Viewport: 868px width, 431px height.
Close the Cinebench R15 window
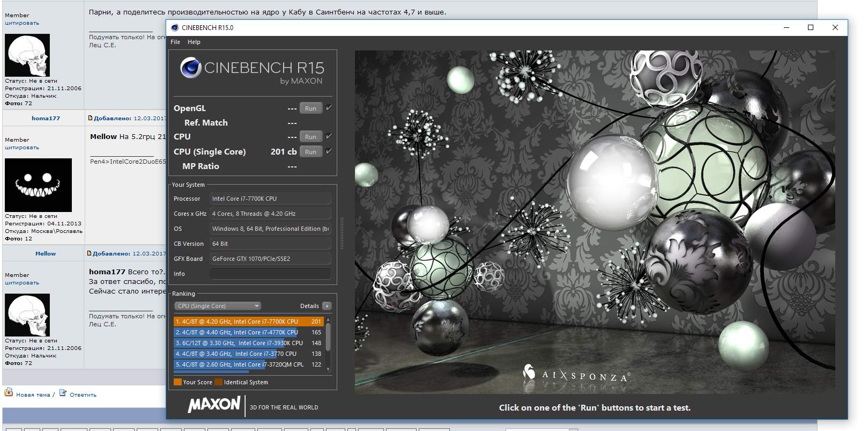click(x=835, y=27)
